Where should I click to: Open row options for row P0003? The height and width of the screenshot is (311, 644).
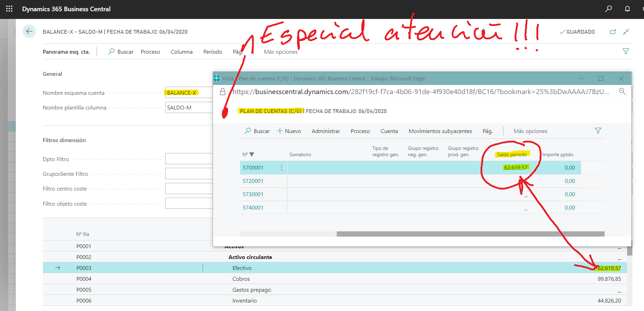203,268
